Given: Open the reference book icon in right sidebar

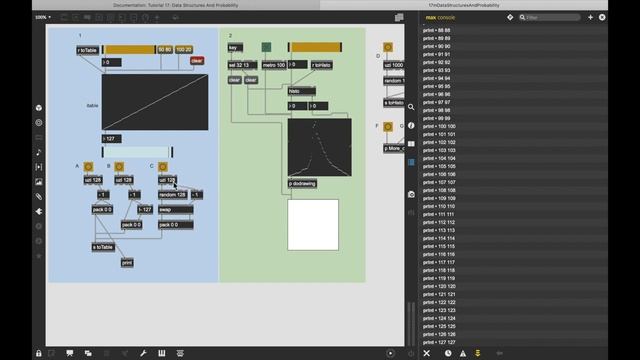Looking at the screenshot, I should click(411, 144).
